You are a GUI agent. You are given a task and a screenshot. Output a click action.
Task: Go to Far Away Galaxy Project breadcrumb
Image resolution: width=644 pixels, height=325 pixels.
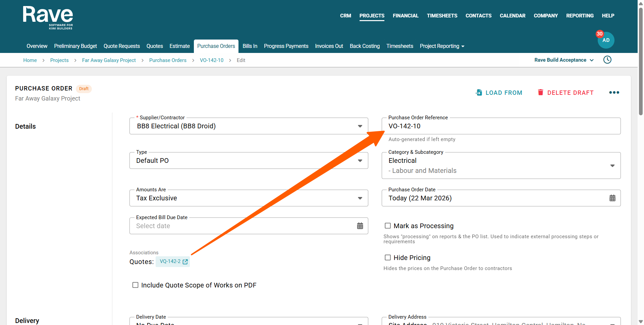(x=109, y=60)
